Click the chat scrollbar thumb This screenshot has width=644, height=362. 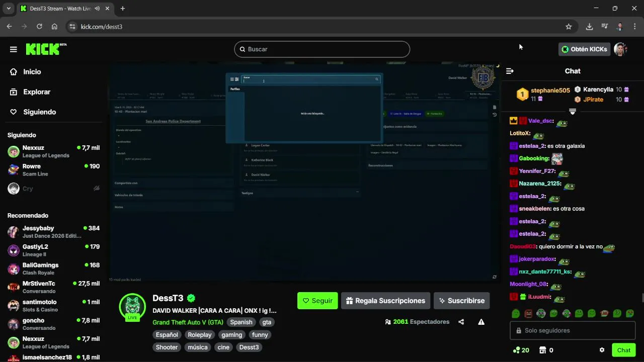[x=642, y=298]
